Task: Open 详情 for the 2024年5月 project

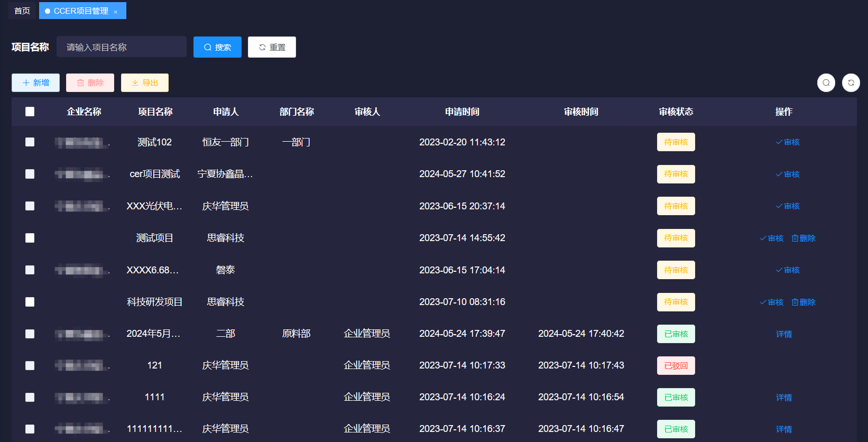Action: [784, 334]
